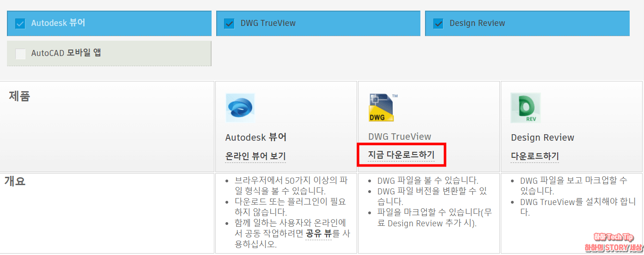
Task: Click the 제품 row header
Action: pyautogui.click(x=19, y=96)
